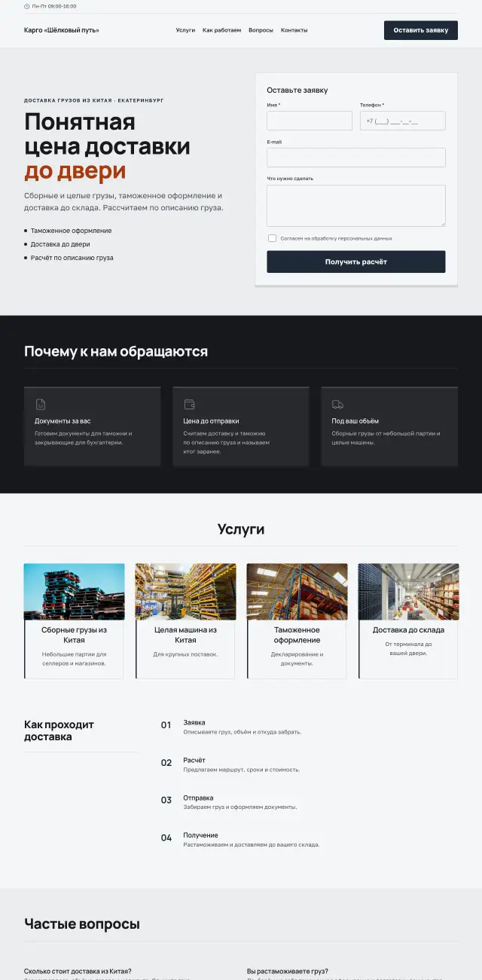
Task: Open the Целая машина из Китая photo
Action: tap(185, 592)
